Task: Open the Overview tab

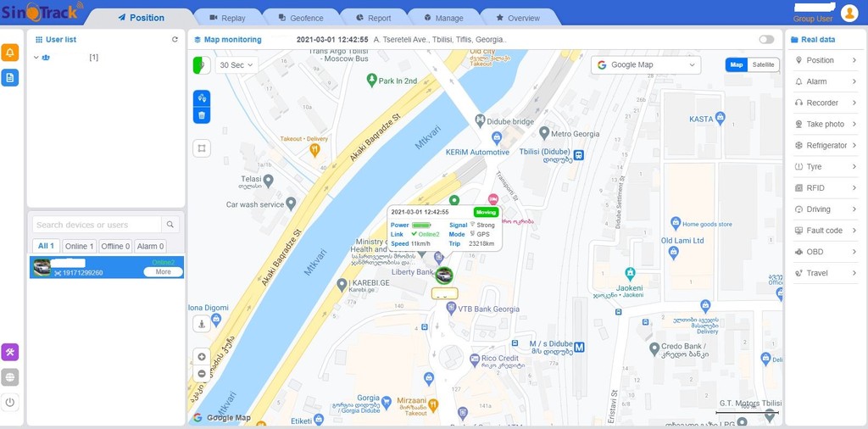Action: (x=518, y=18)
